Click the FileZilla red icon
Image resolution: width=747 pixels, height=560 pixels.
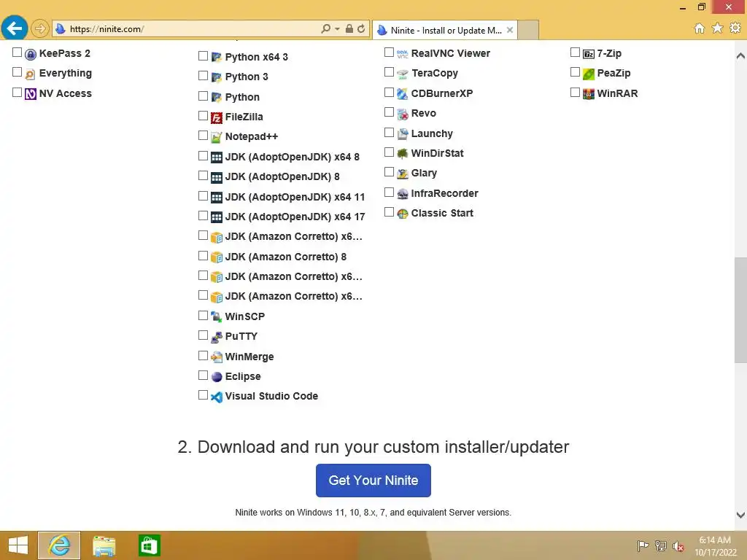point(216,117)
